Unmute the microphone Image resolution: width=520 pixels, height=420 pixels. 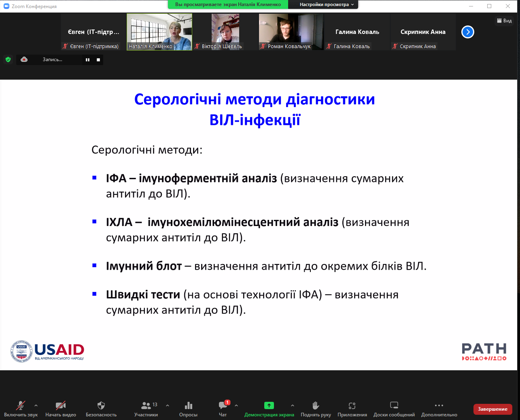click(21, 405)
